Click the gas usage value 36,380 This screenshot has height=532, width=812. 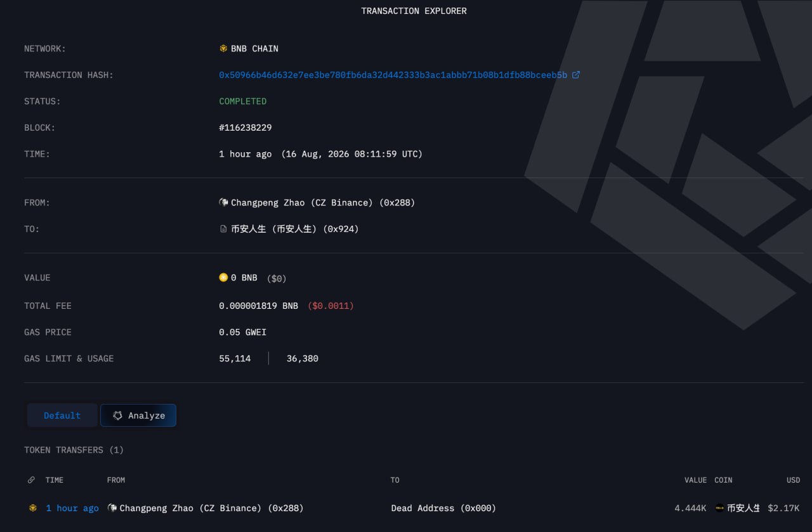(303, 359)
